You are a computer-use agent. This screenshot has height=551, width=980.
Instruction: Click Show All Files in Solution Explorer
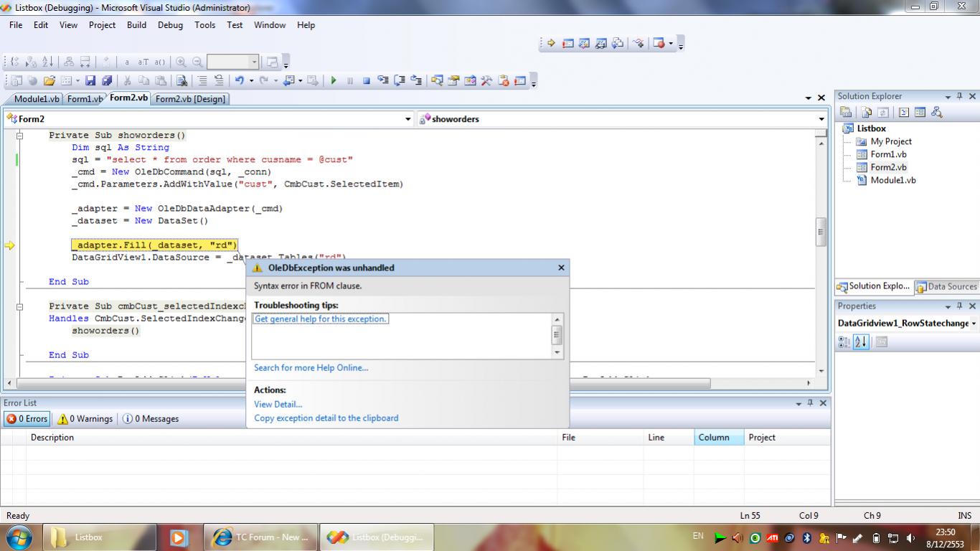(x=867, y=112)
